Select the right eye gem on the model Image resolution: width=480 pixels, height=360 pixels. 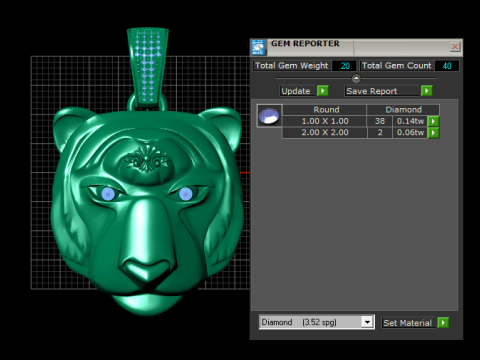[186, 194]
